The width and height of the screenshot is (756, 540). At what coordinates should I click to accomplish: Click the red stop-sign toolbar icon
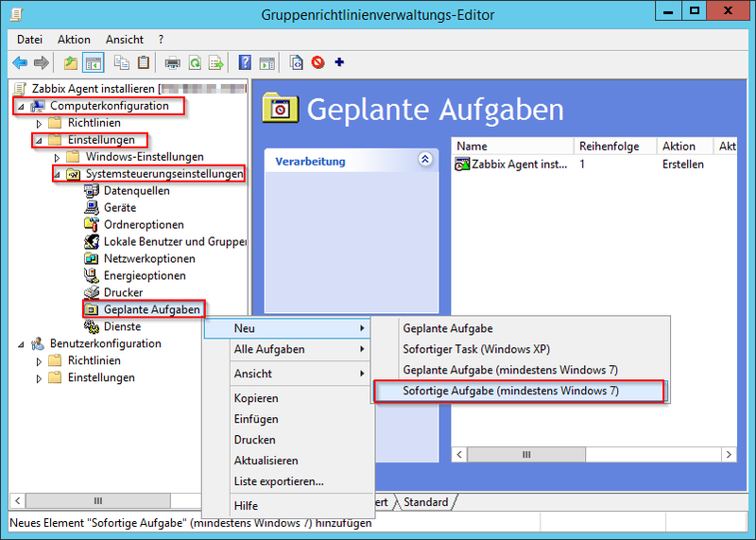[x=318, y=63]
